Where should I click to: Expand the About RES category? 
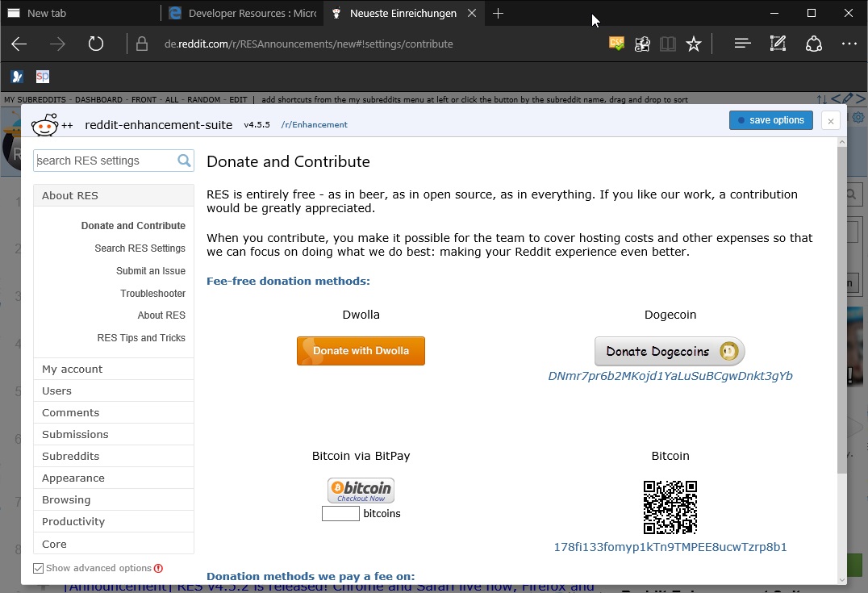[114, 195]
